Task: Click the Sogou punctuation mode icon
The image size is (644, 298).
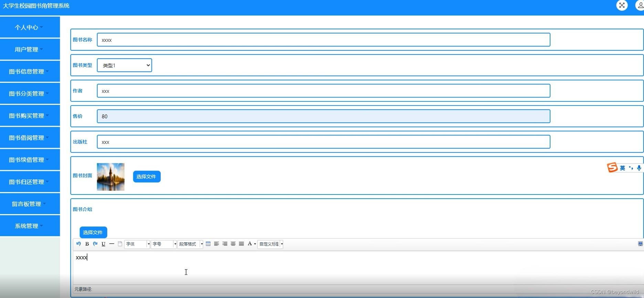Action: pyautogui.click(x=631, y=168)
